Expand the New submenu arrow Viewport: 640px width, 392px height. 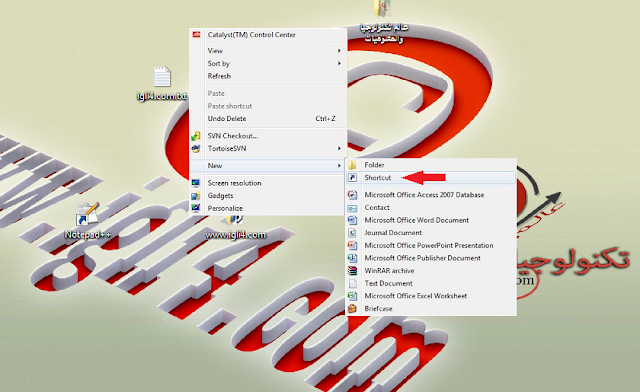(x=339, y=165)
